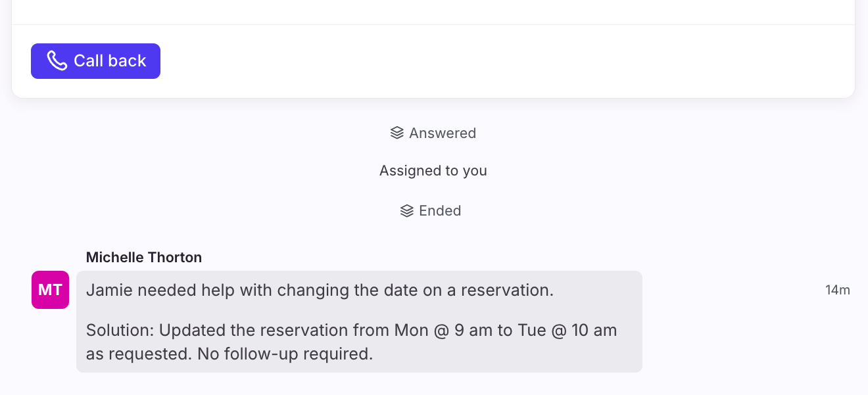The width and height of the screenshot is (868, 395).
Task: Select the Answered status label
Action: pyautogui.click(x=442, y=133)
